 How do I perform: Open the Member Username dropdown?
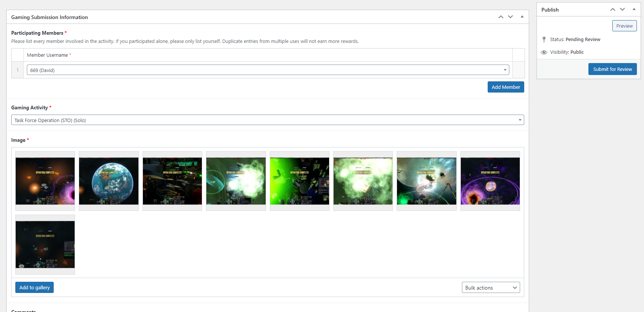268,70
